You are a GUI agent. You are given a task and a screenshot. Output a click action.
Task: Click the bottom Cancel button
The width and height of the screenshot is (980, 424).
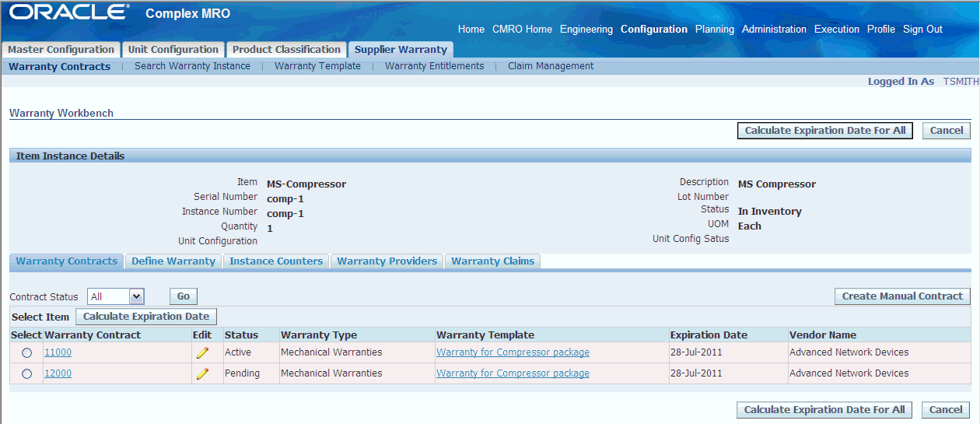tap(946, 410)
